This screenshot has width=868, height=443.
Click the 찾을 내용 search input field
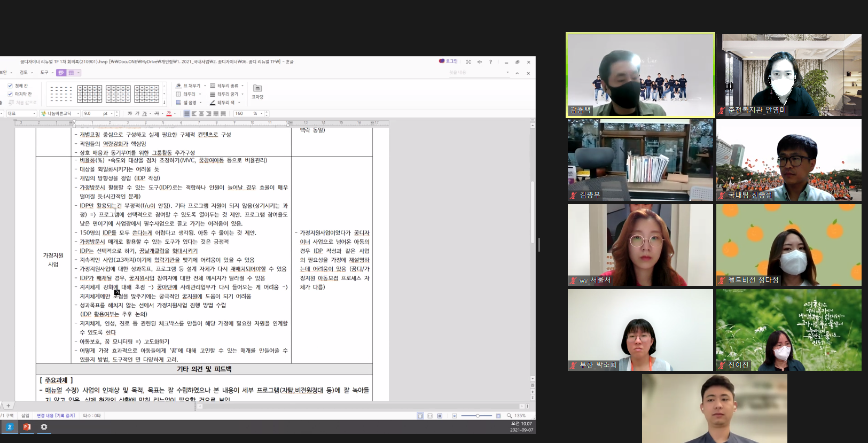click(475, 73)
